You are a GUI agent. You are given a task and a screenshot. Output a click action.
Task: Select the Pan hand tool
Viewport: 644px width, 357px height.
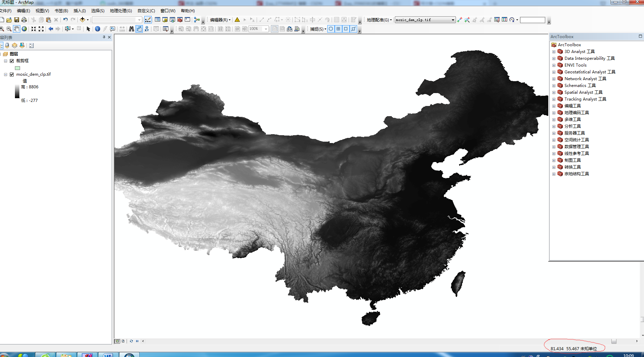click(17, 29)
